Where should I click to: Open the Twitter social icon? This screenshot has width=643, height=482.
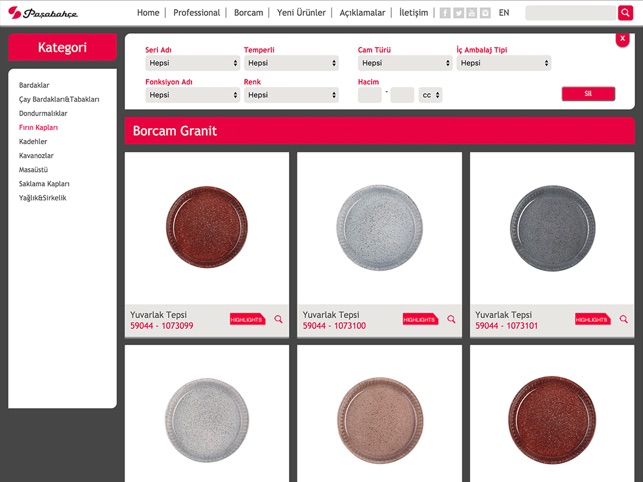point(458,13)
